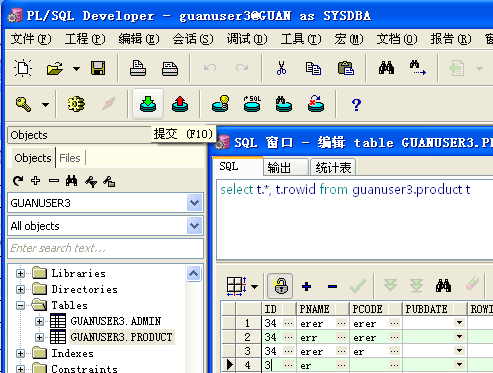Image resolution: width=493 pixels, height=373 pixels.
Task: Expand the GUANUSER3.ADMIN table node
Action: click(x=39, y=321)
